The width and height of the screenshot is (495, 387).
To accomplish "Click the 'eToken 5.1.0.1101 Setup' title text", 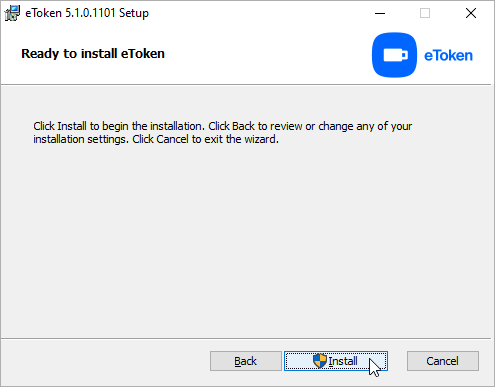I will (87, 13).
